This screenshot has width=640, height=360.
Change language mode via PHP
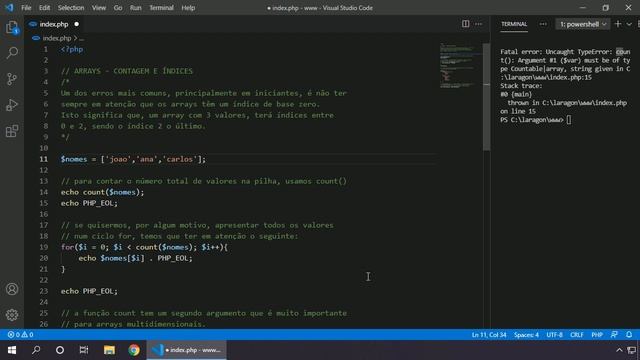[597, 335]
